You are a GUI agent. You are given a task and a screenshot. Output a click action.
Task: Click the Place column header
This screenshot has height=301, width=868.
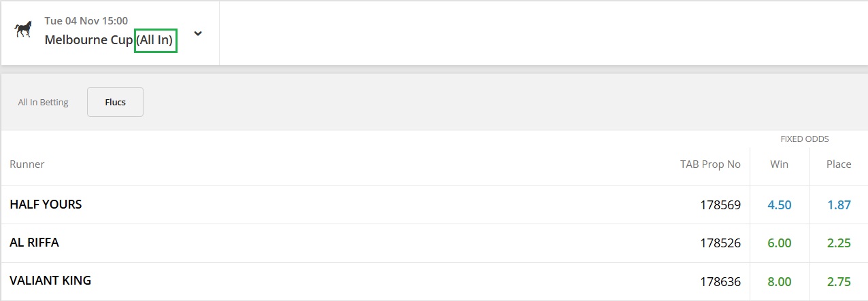(839, 164)
